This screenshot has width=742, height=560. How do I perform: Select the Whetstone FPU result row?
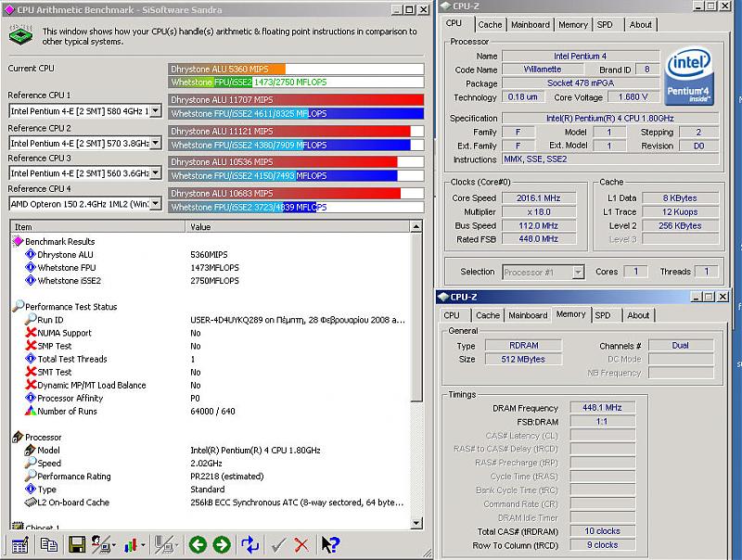point(211,268)
